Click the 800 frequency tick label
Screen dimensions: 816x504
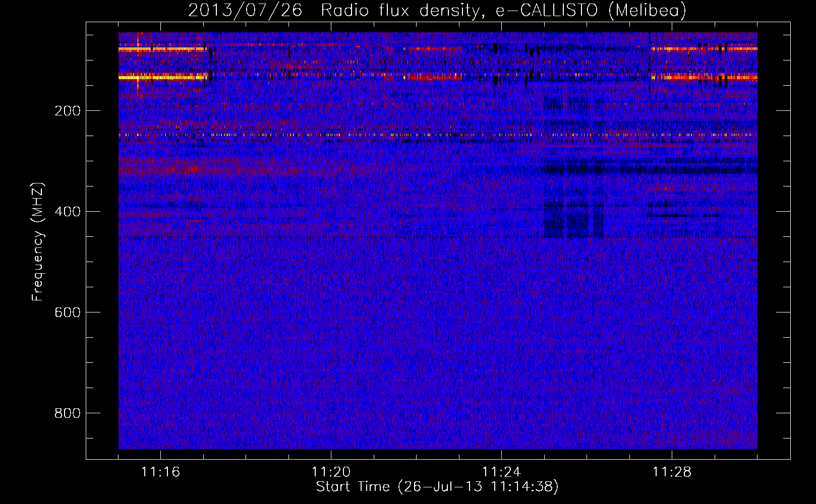tap(68, 413)
